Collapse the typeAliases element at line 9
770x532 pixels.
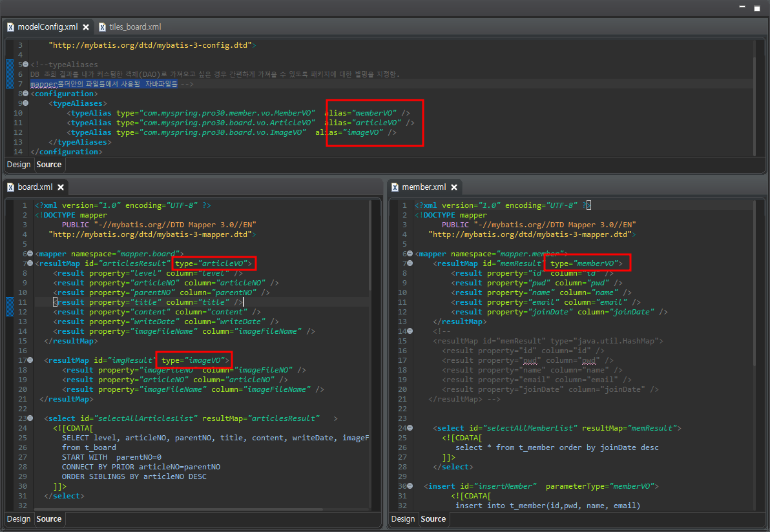(26, 103)
